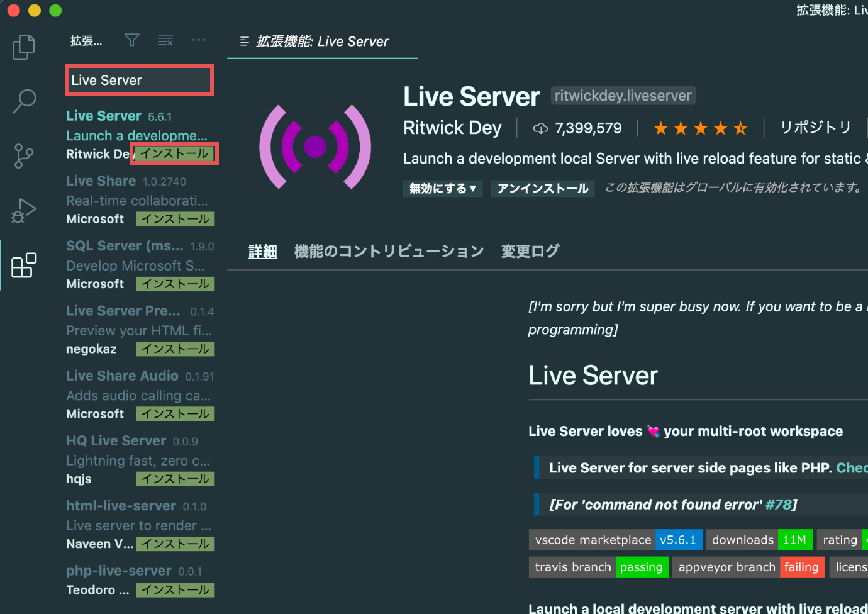This screenshot has height=614, width=868.
Task: Open the Source Control view
Action: (x=23, y=155)
